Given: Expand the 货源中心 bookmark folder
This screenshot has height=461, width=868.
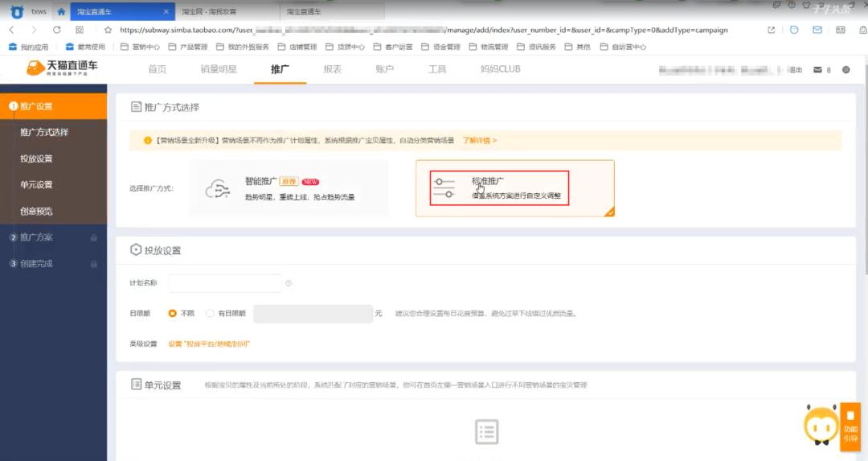Looking at the screenshot, I should click(345, 47).
